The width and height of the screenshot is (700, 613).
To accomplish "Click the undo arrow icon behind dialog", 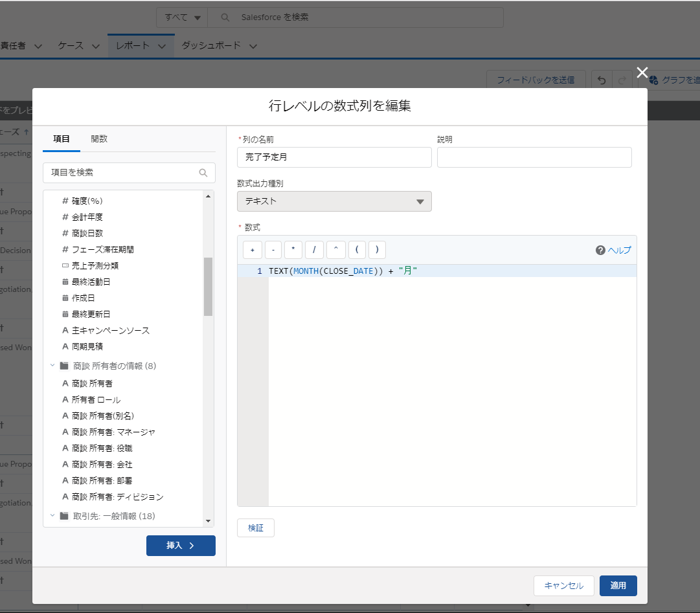I will tap(602, 80).
